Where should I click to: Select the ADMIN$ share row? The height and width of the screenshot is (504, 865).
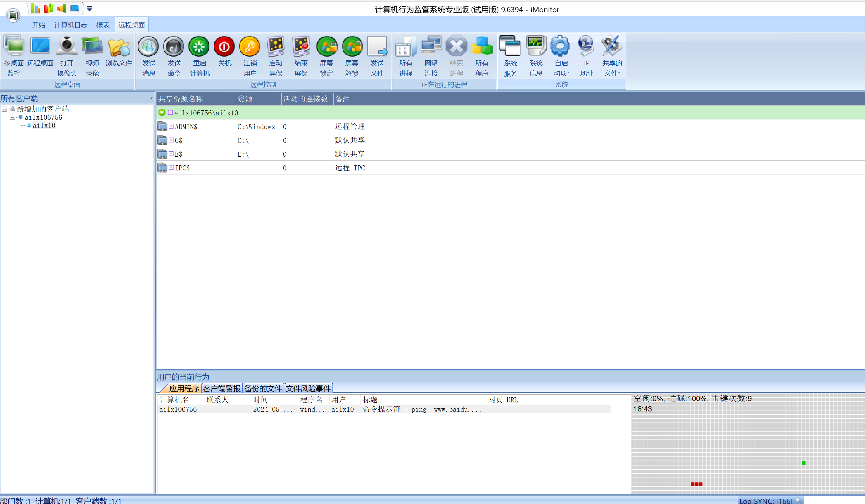[x=510, y=127]
